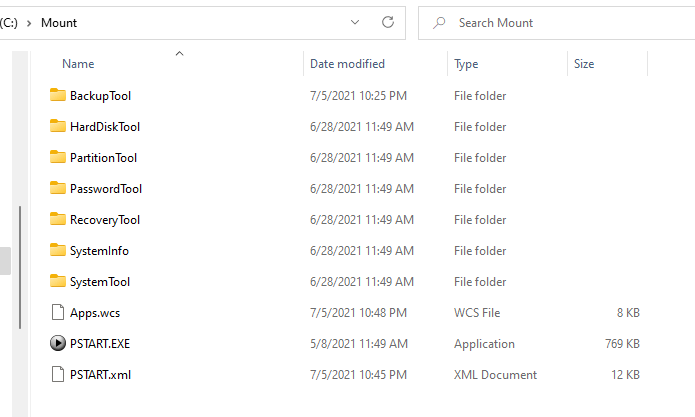
Task: Click the PasswordTool folder icon
Action: 58,188
